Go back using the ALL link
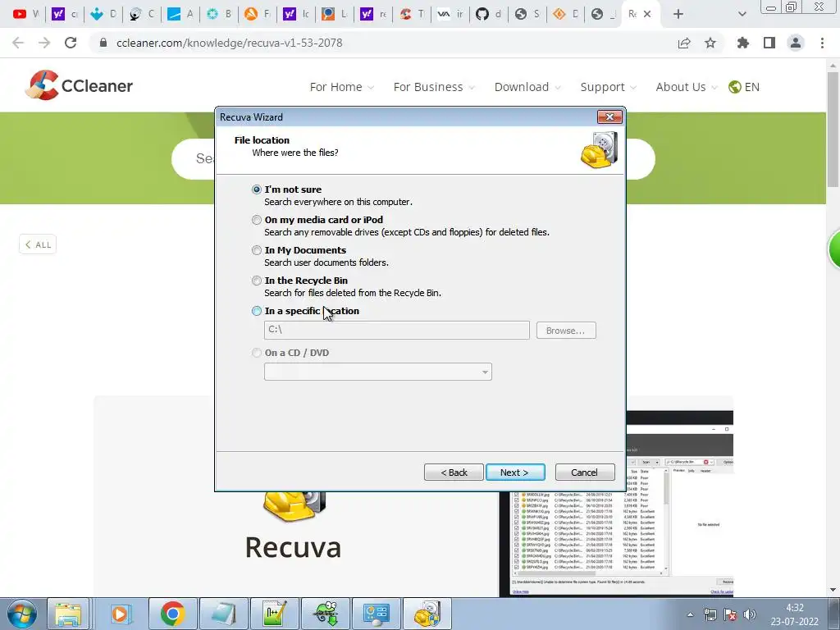Image resolution: width=840 pixels, height=630 pixels. (x=38, y=244)
